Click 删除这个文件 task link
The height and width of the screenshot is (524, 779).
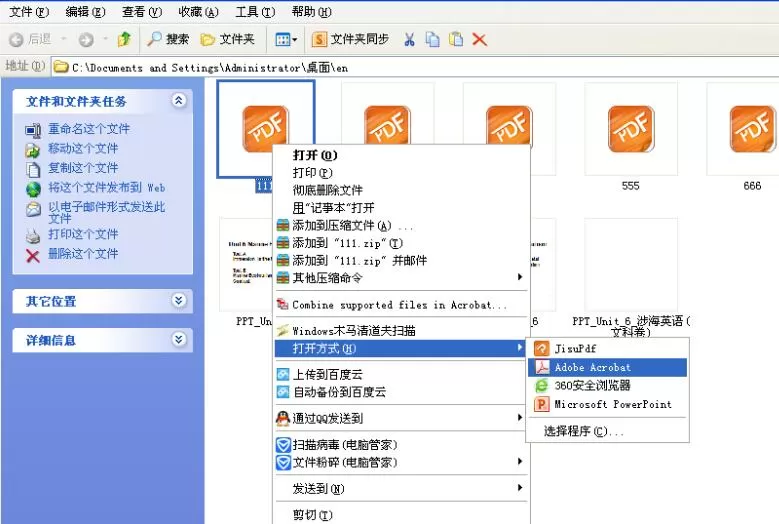83,254
